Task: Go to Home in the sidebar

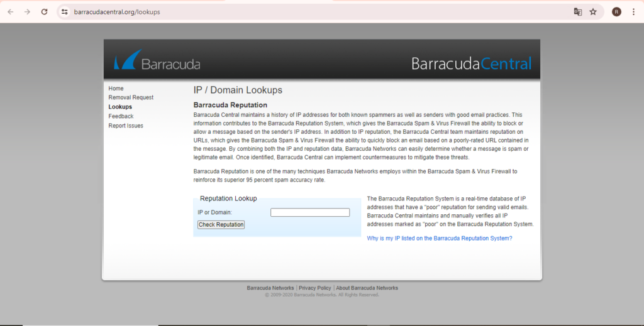Action: click(116, 88)
